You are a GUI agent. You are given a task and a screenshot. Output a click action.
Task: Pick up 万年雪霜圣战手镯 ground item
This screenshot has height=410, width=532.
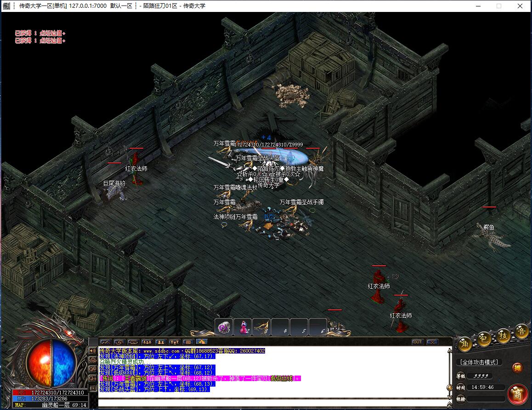tap(302, 202)
